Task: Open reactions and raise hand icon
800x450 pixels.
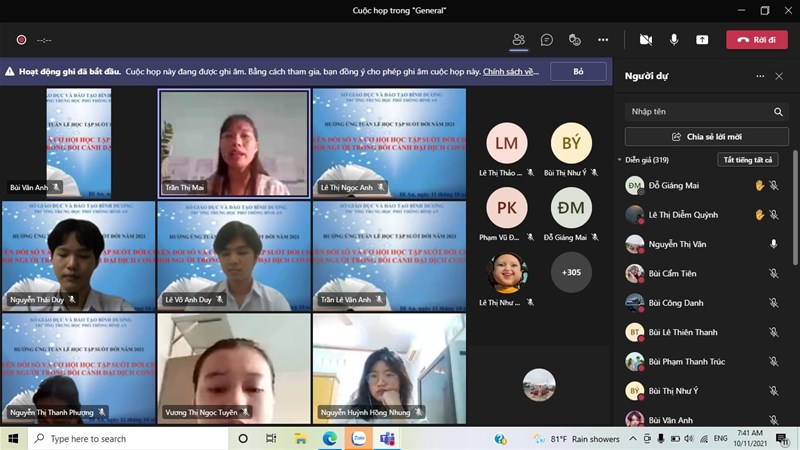Action: point(574,40)
